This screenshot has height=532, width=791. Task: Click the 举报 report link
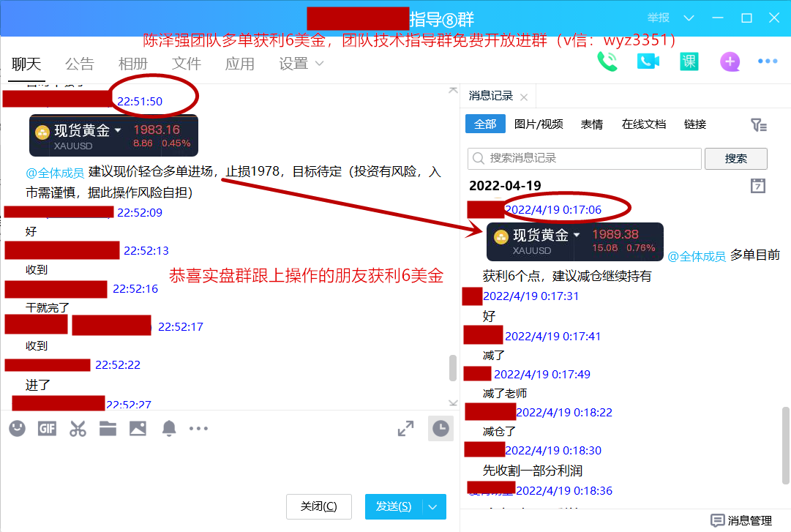coord(659,18)
